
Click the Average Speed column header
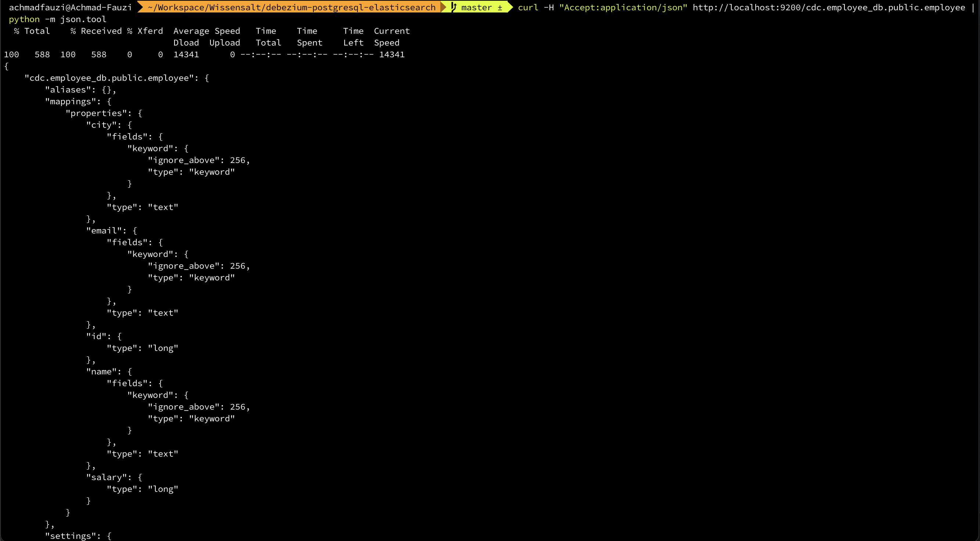point(206,31)
